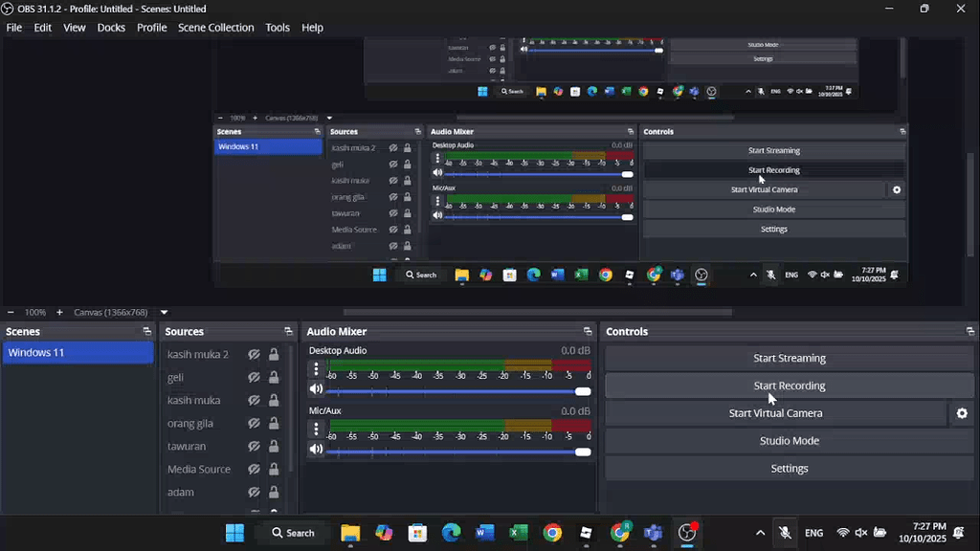Screen dimensions: 980x551
Task: Mute Mic/Aux using its speaker icon
Action: point(316,450)
